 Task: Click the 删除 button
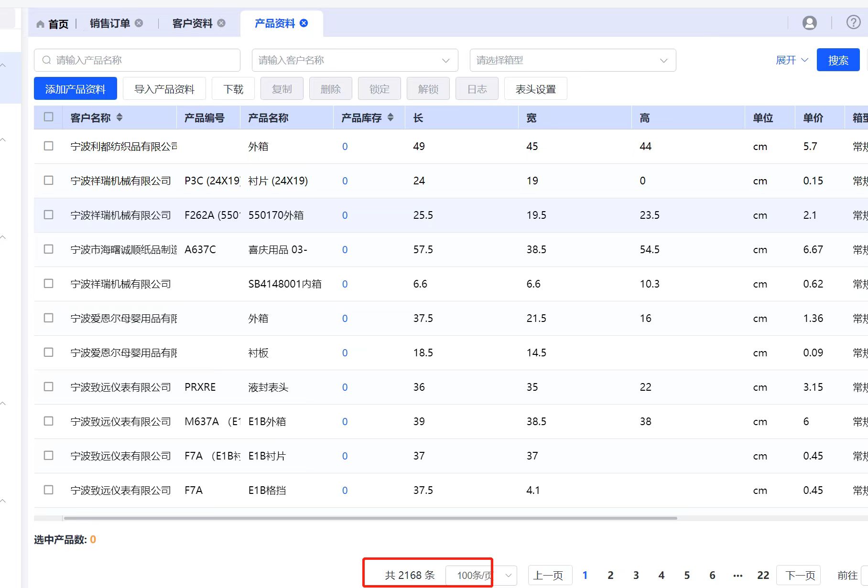coord(331,89)
